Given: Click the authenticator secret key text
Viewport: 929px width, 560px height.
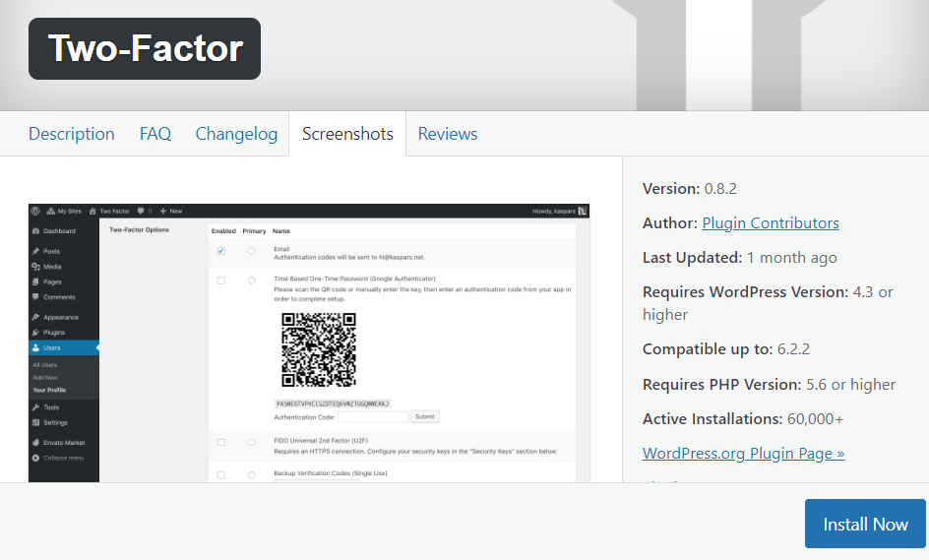Looking at the screenshot, I should 333,404.
